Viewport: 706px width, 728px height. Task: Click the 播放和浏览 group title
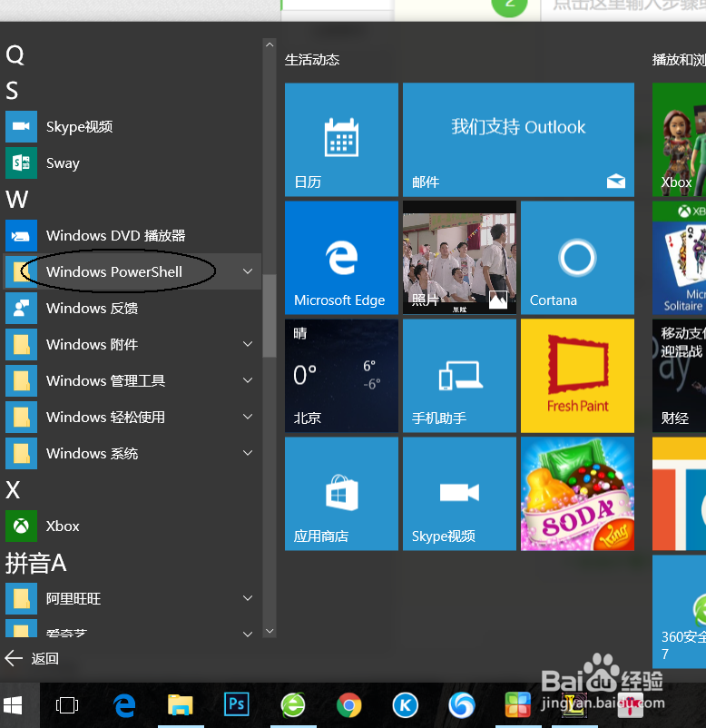point(679,59)
